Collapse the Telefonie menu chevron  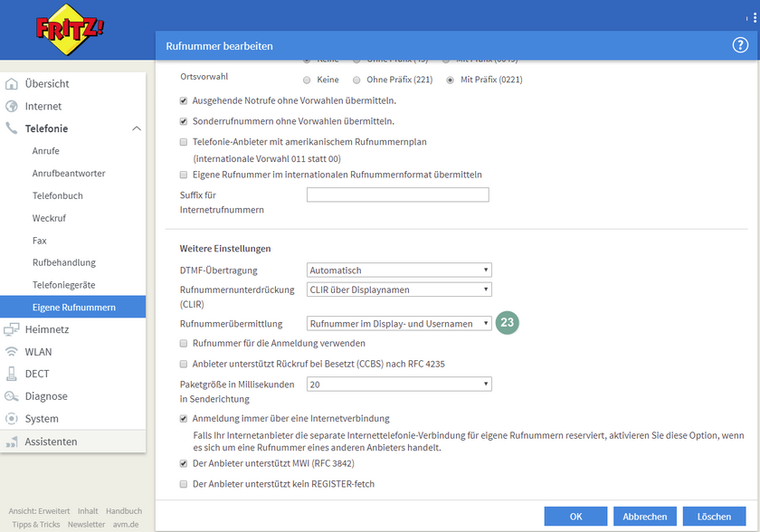[137, 128]
